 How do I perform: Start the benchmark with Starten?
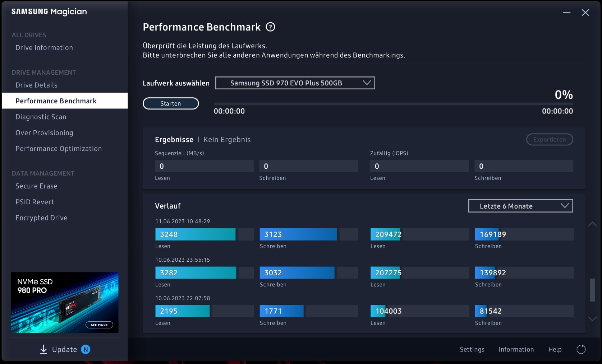[x=171, y=103]
